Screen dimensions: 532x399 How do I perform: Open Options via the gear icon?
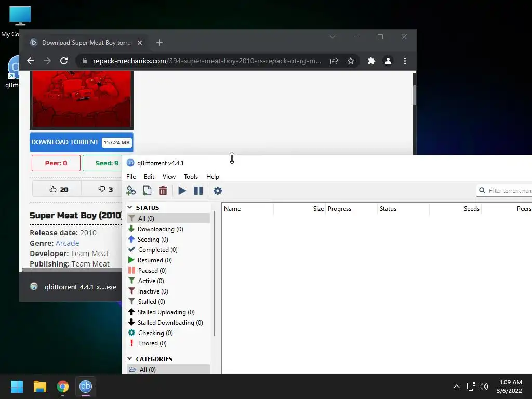coord(218,191)
